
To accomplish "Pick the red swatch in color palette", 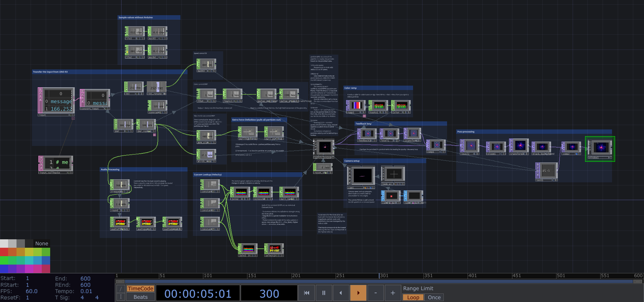I will (4, 252).
